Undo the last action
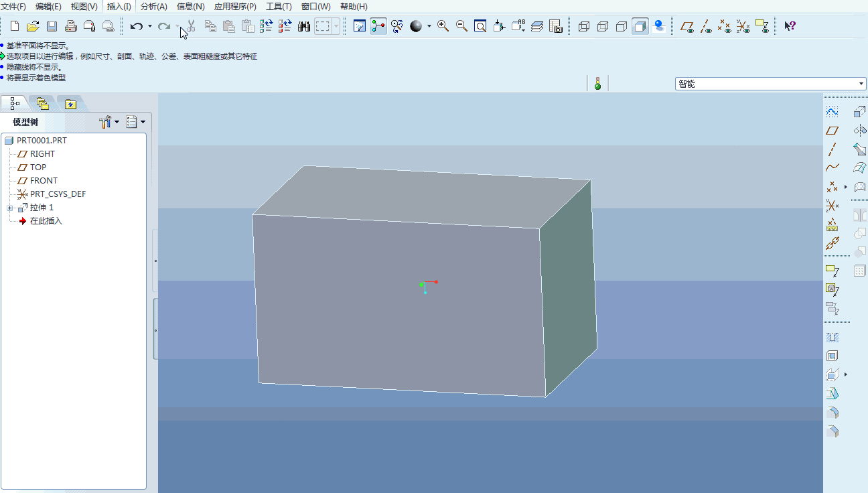Viewport: 868px width, 493px height. click(x=137, y=26)
